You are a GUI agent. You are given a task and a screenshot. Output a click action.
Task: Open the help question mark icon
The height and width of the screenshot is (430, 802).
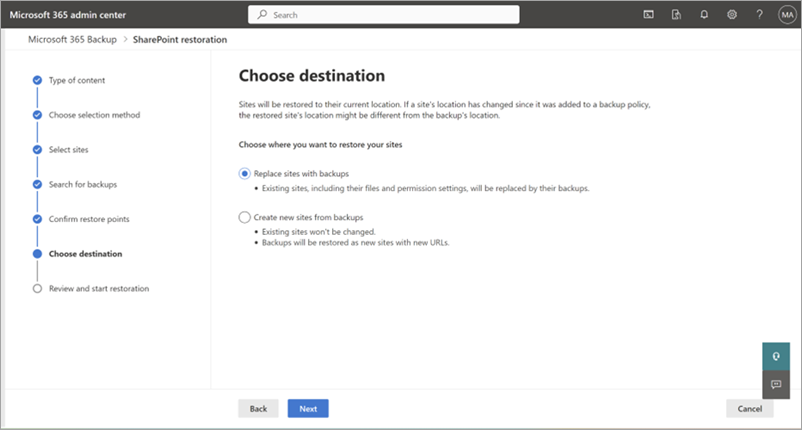[x=759, y=15]
